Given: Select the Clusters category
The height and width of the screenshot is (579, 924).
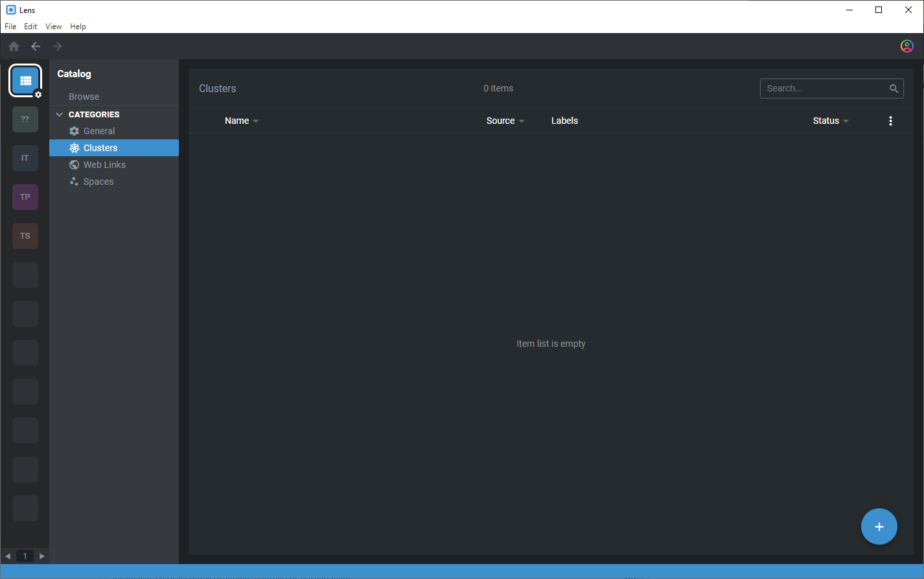Looking at the screenshot, I should point(114,148).
